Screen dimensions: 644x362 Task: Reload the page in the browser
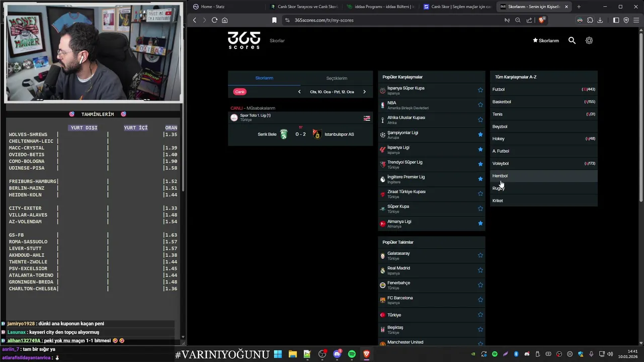(x=214, y=20)
